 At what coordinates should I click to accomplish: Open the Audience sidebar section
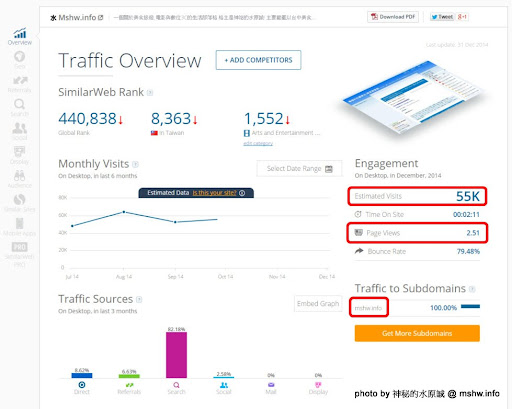(x=20, y=179)
